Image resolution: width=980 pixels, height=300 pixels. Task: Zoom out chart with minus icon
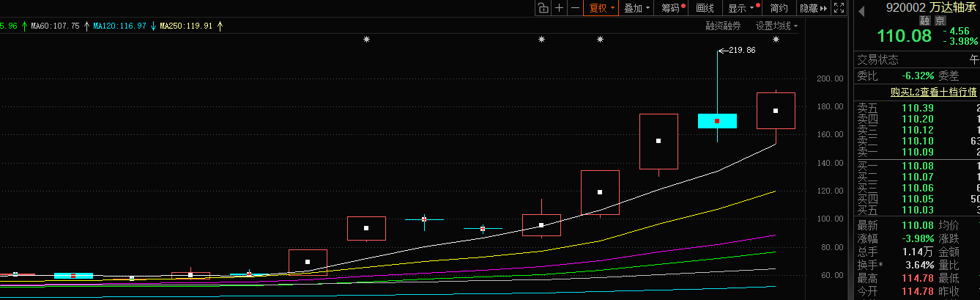click(x=575, y=8)
